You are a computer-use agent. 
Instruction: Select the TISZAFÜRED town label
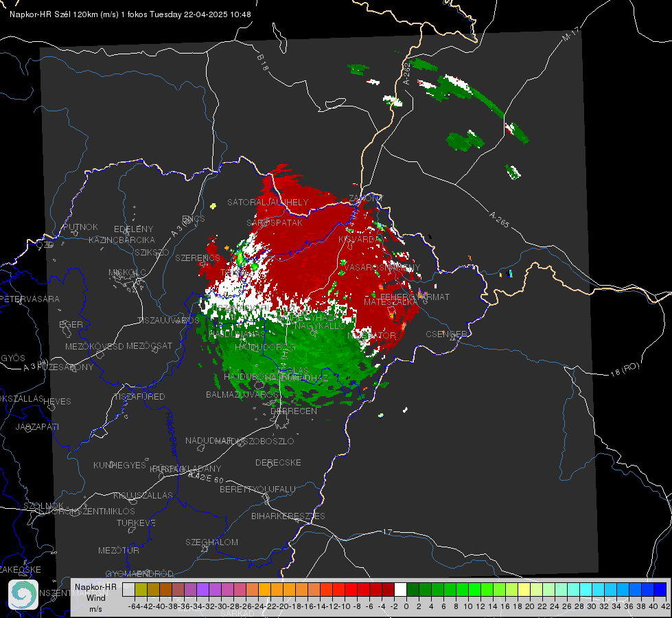139,397
